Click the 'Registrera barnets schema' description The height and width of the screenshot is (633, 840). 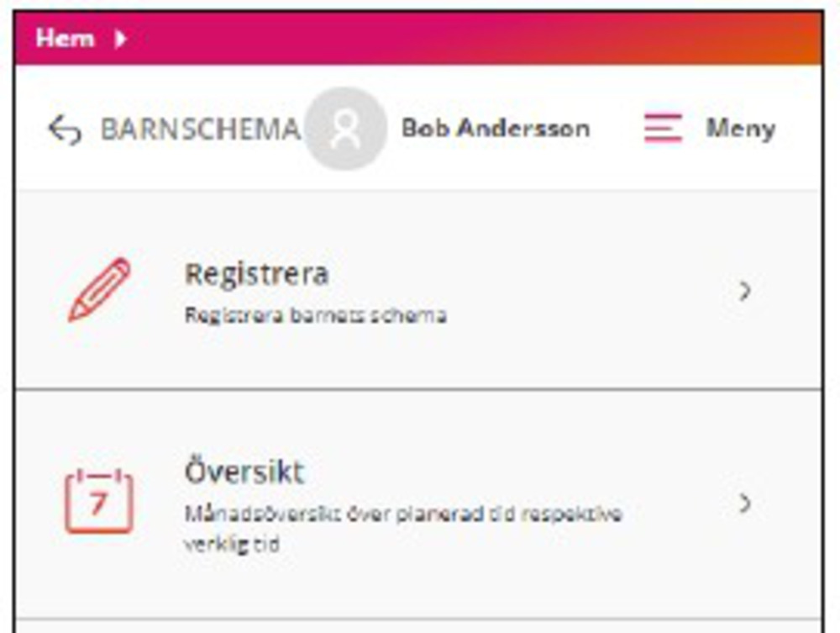point(315,316)
